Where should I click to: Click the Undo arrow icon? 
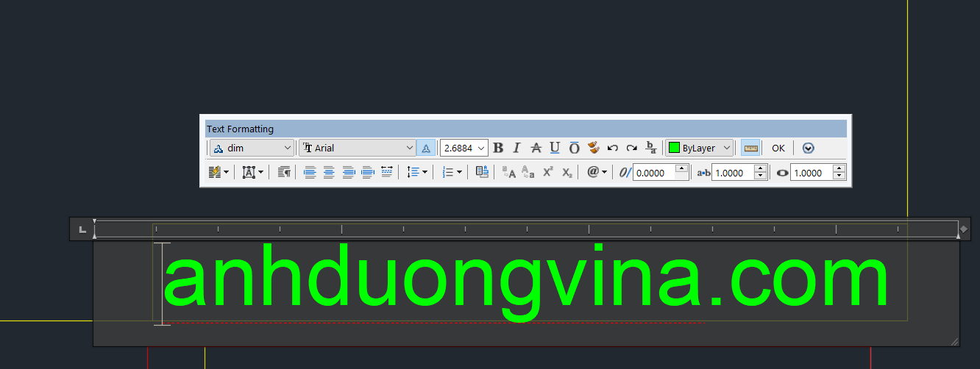[612, 148]
